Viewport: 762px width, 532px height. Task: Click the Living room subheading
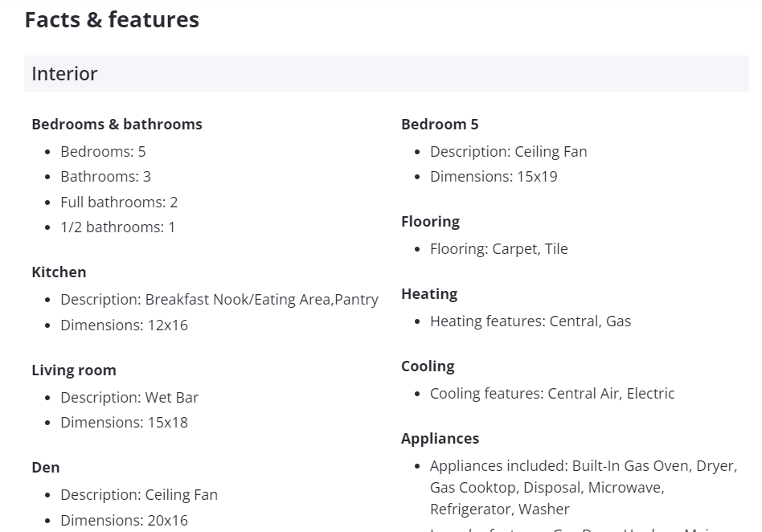[x=74, y=370]
